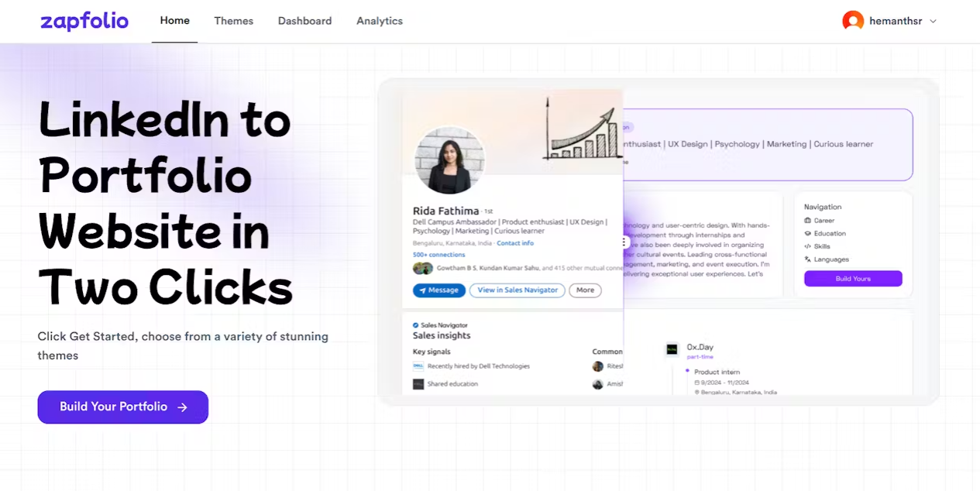Open the Home tab
This screenshot has width=980, height=491.
pos(174,21)
